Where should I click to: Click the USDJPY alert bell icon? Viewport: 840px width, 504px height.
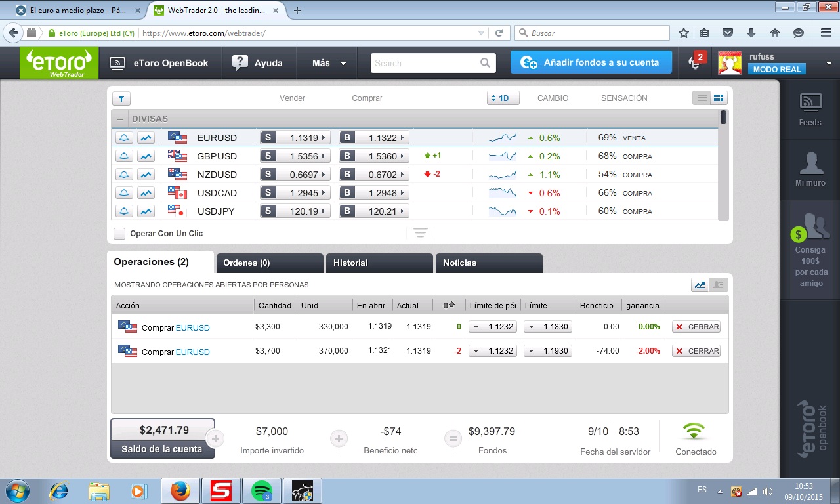click(124, 211)
